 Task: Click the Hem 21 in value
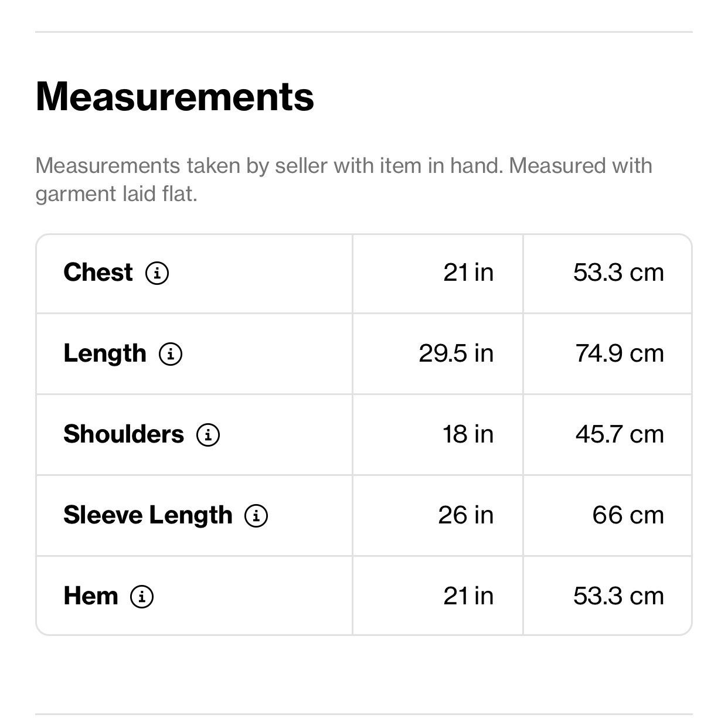468,596
